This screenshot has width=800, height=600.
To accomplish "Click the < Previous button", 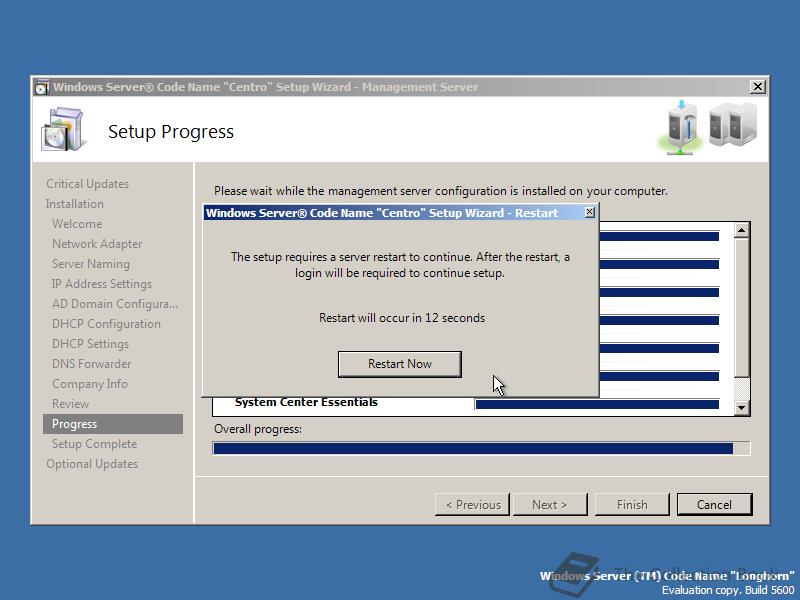I will (x=472, y=505).
